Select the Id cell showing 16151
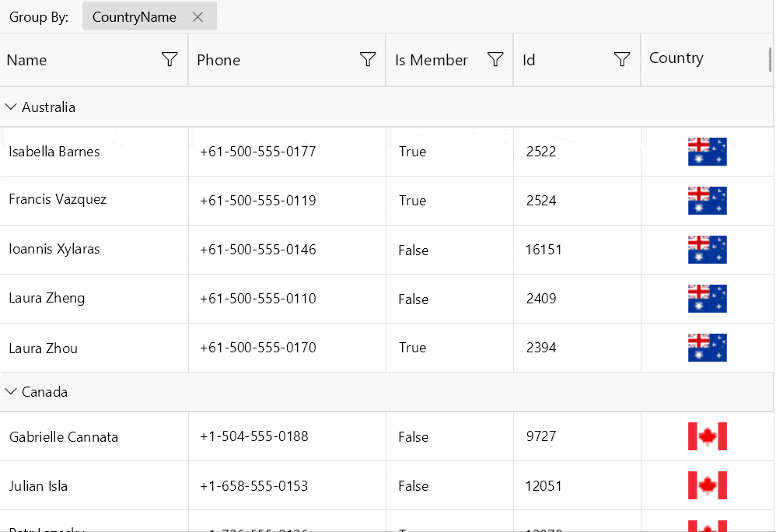Viewport: 776px width, 532px height. click(x=543, y=250)
